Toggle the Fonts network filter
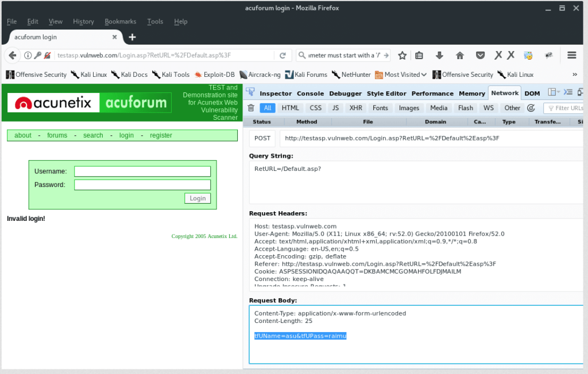This screenshot has height=374, width=588. tap(380, 108)
